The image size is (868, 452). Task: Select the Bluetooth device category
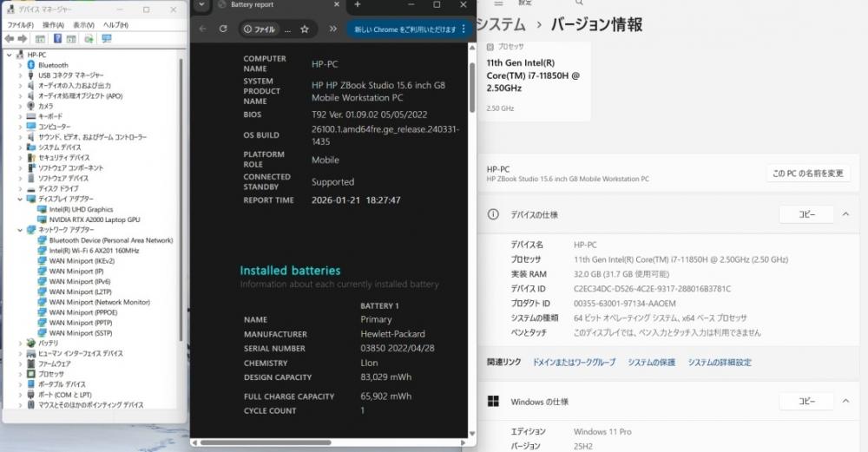click(53, 65)
